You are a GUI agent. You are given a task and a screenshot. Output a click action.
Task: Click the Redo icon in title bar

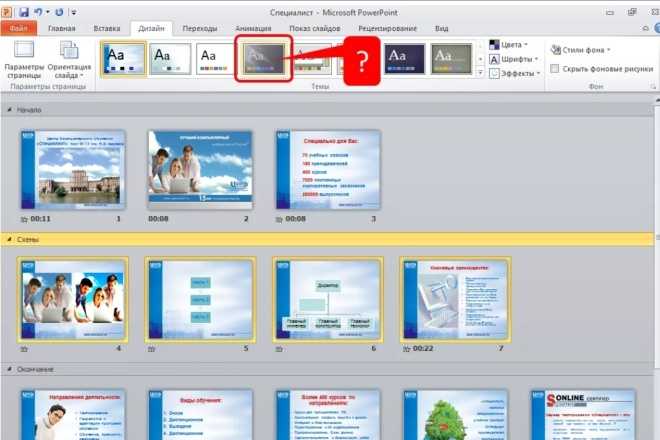click(x=59, y=12)
